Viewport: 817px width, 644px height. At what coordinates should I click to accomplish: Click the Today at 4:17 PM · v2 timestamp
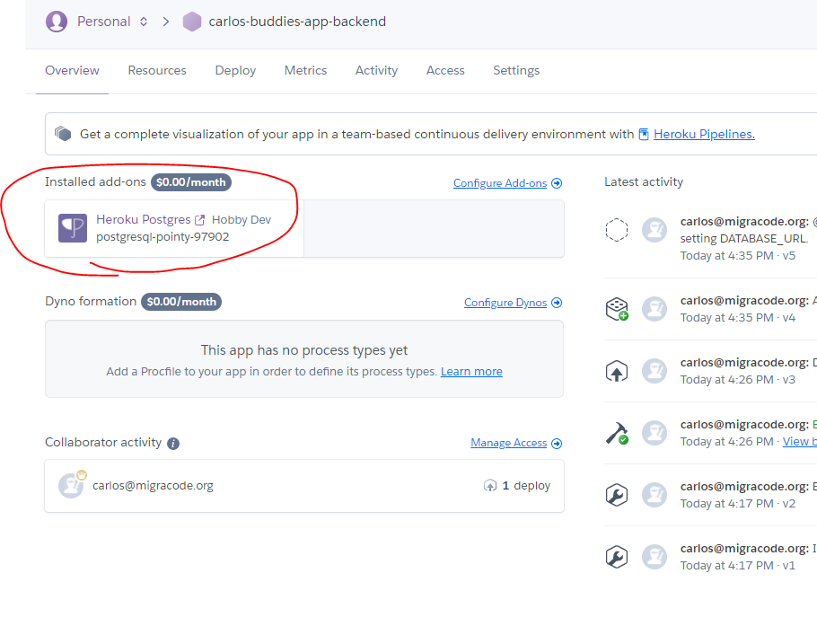coord(738,504)
